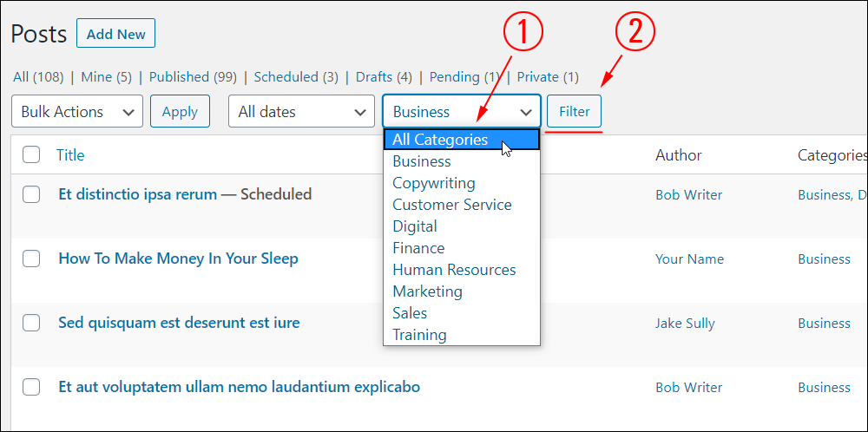Image resolution: width=868 pixels, height=432 pixels.
Task: Choose Marketing from category list
Action: 427,291
